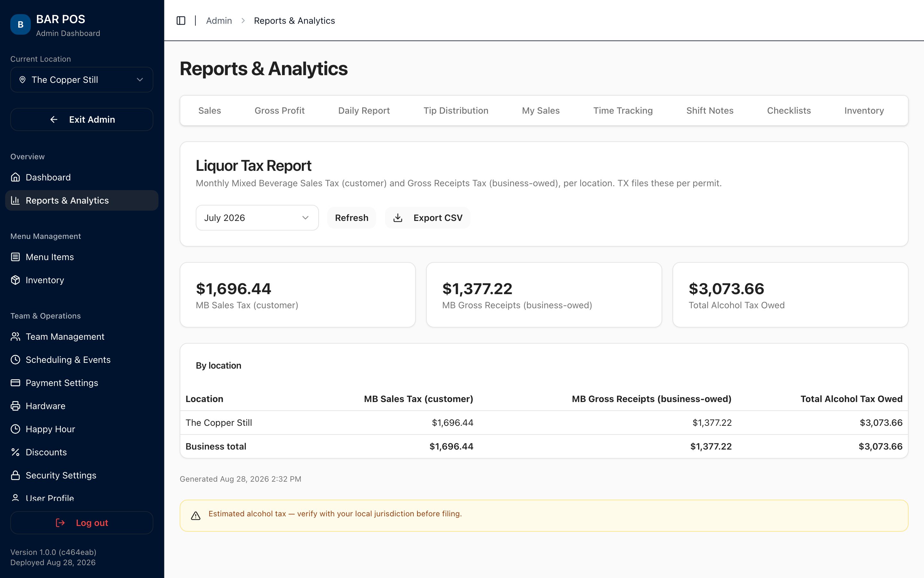This screenshot has width=924, height=578.
Task: Click the Happy Hour clock icon
Action: click(x=15, y=429)
